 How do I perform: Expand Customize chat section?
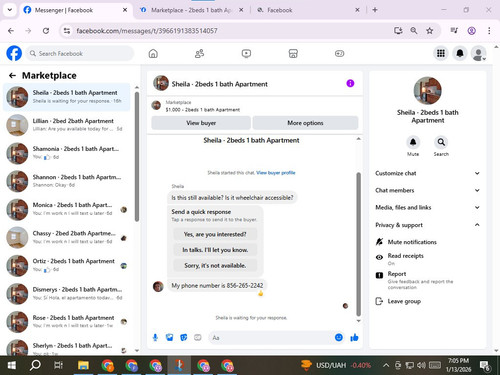428,173
